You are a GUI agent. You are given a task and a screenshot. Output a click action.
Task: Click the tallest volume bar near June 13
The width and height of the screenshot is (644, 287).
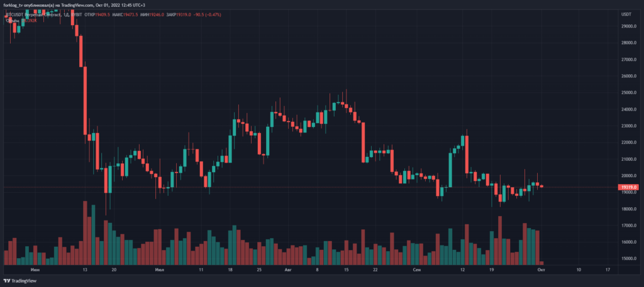(84, 233)
